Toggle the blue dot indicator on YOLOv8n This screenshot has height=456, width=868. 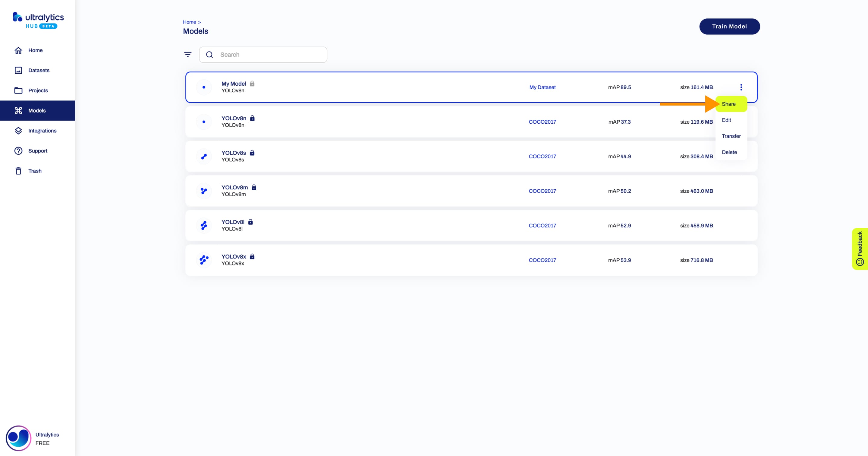click(x=203, y=121)
